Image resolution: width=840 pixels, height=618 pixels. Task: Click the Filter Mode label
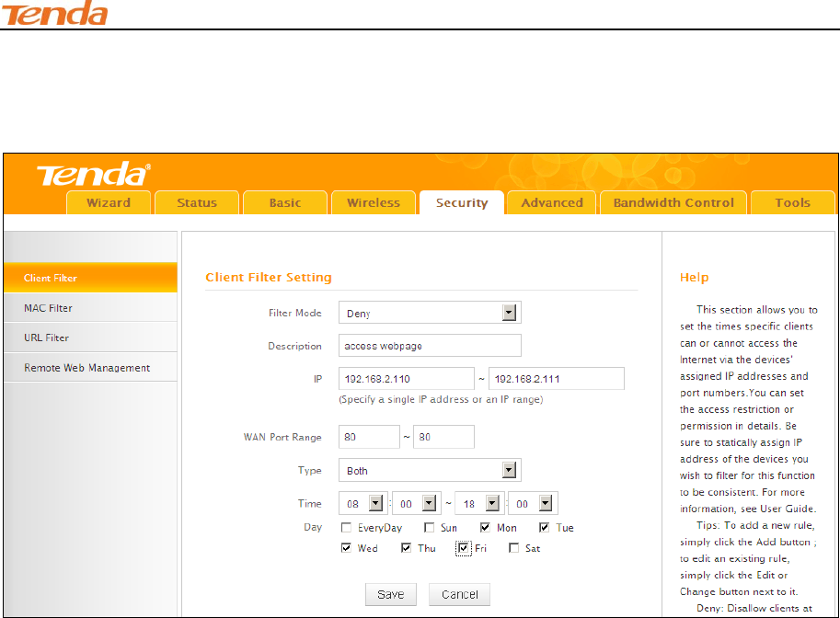(295, 313)
